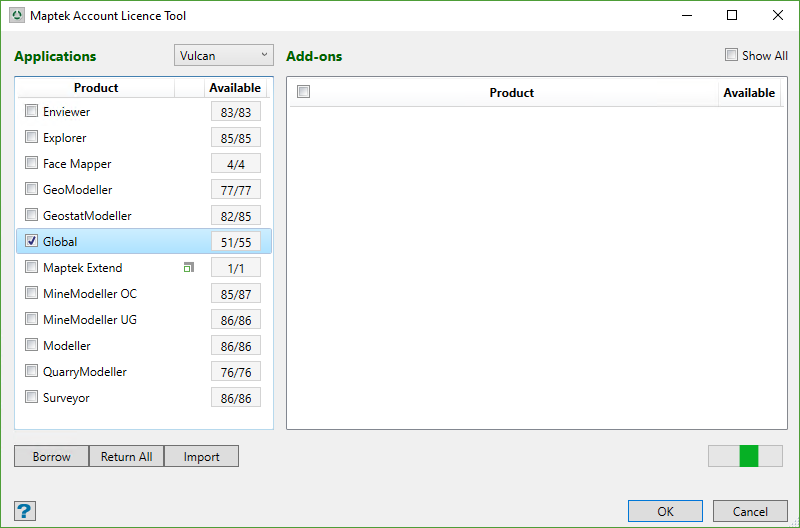
Task: Tick the Explorer checkbox
Action: pyautogui.click(x=32, y=137)
